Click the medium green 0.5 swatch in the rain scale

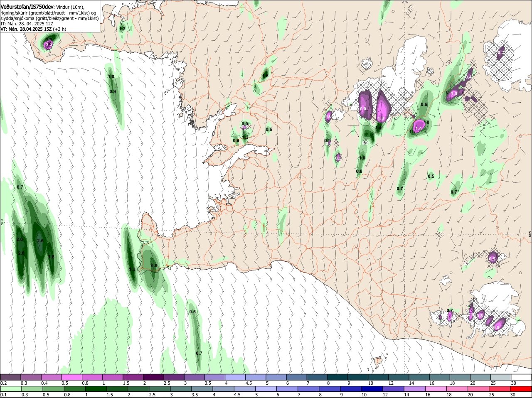[53, 389]
